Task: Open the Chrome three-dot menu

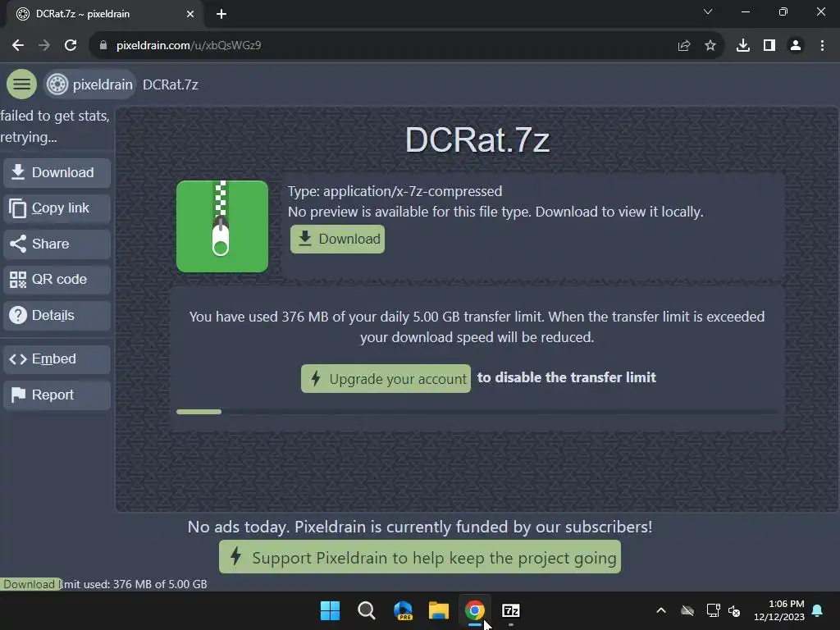Action: (x=822, y=46)
